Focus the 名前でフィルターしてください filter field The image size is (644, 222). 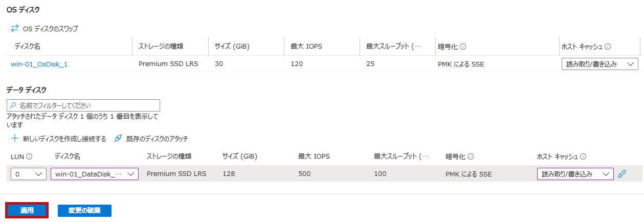click(x=87, y=105)
